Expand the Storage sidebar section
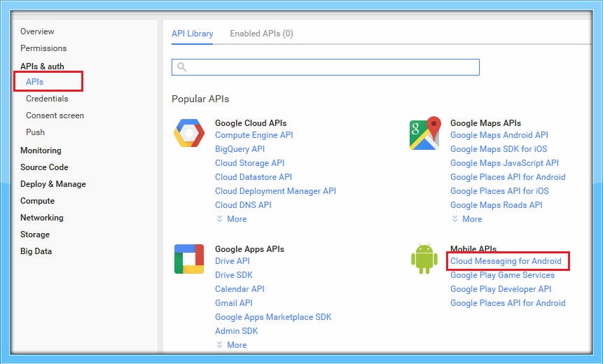This screenshot has height=364, width=603. pos(35,234)
